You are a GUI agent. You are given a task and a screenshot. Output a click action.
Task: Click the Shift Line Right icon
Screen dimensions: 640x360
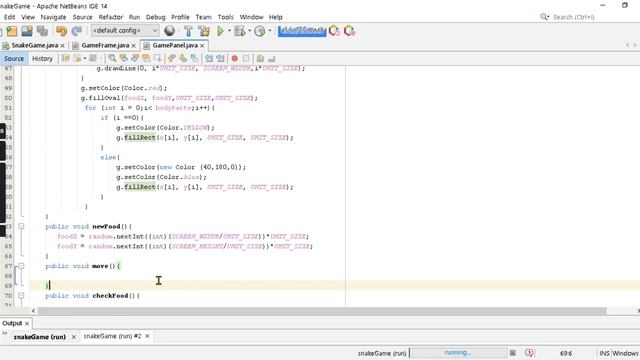(220, 59)
